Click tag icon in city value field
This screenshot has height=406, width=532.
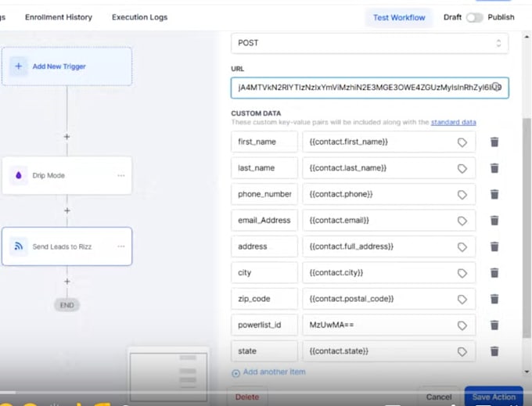(x=462, y=273)
